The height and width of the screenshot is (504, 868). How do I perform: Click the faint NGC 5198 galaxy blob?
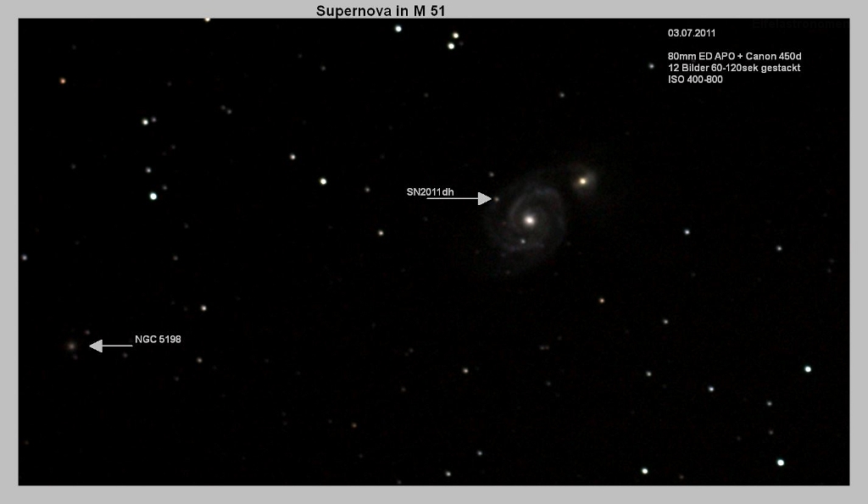pyautogui.click(x=72, y=346)
